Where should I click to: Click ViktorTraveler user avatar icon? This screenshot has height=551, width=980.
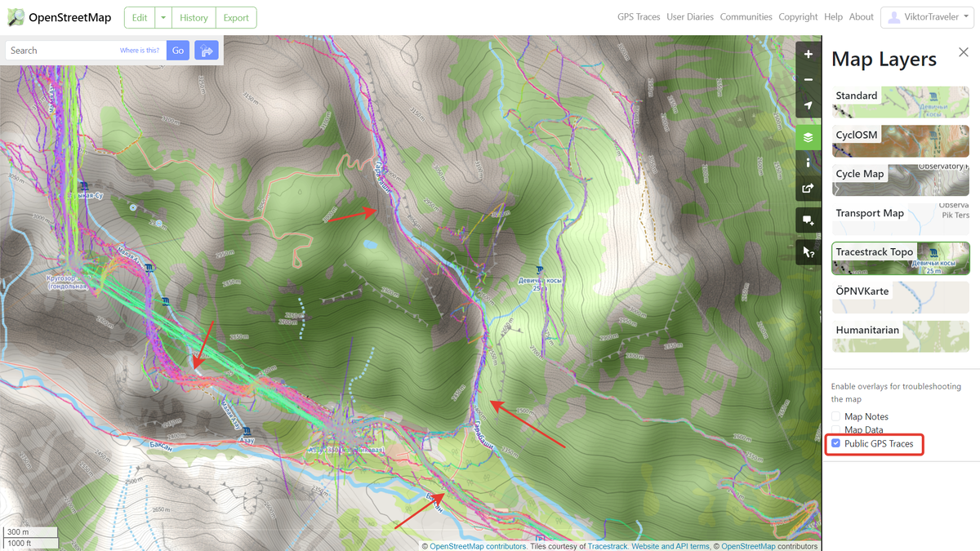pos(894,17)
